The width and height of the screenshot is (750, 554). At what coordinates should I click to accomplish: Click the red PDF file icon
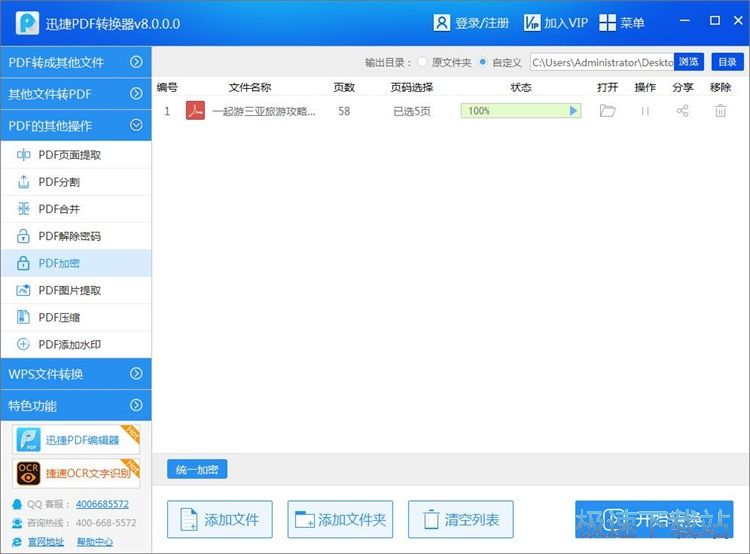pos(195,111)
